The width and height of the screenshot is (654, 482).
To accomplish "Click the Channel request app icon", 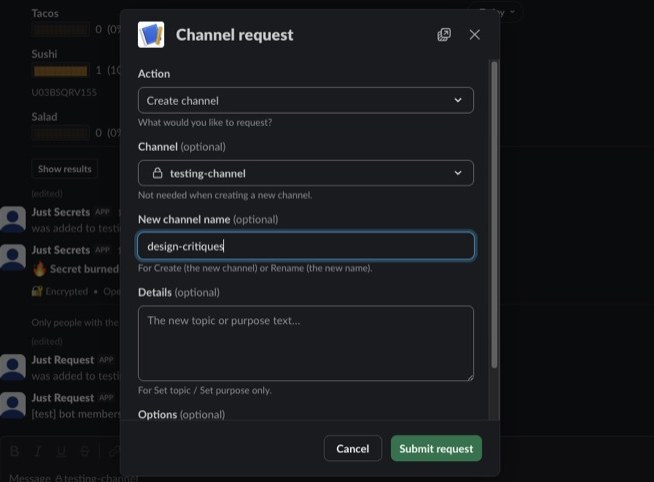I will (x=151, y=35).
